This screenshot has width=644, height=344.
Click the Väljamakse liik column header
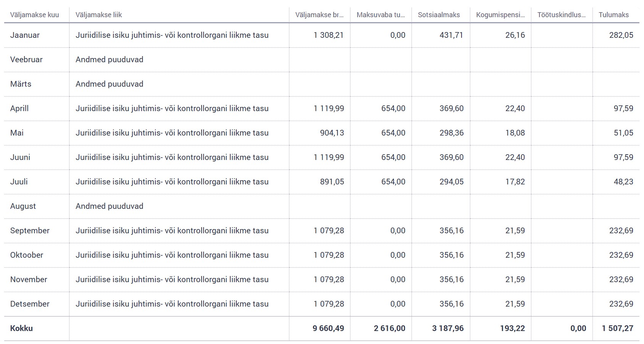click(x=98, y=15)
